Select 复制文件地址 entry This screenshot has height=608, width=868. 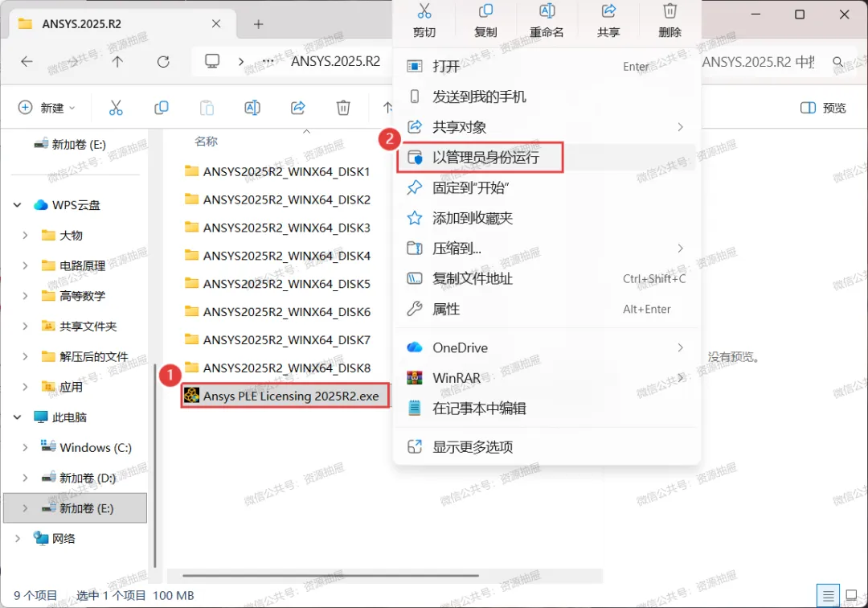pos(547,278)
